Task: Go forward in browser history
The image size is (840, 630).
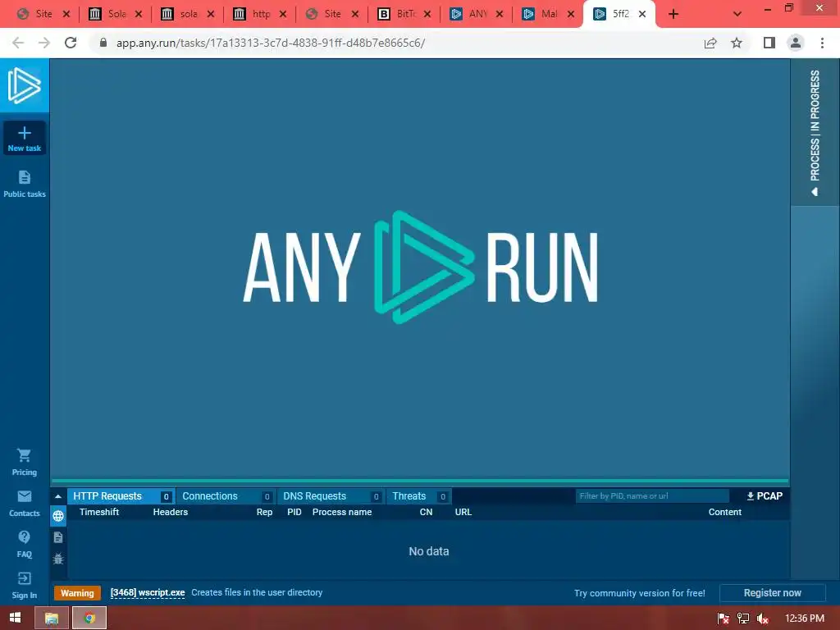Action: pos(44,43)
